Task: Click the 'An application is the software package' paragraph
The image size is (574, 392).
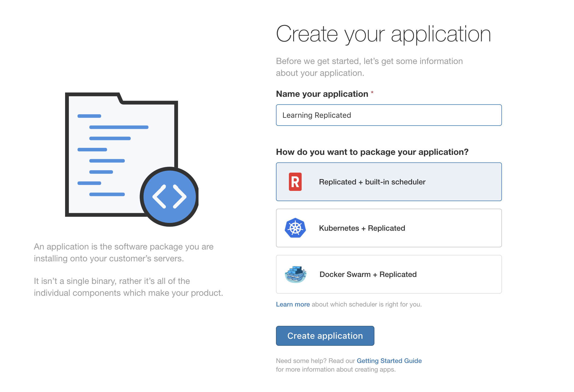Action: pyautogui.click(x=124, y=252)
